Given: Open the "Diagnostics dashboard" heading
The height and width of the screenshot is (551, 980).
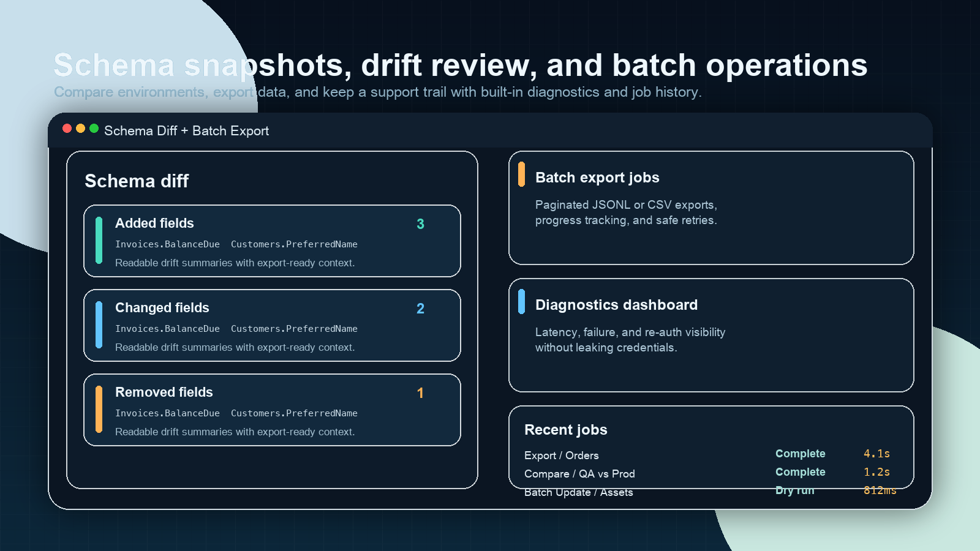Looking at the screenshot, I should [616, 305].
